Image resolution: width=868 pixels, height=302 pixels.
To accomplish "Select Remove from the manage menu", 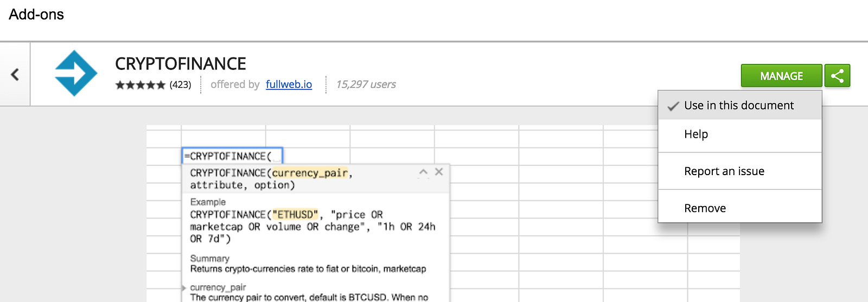I will pos(705,208).
